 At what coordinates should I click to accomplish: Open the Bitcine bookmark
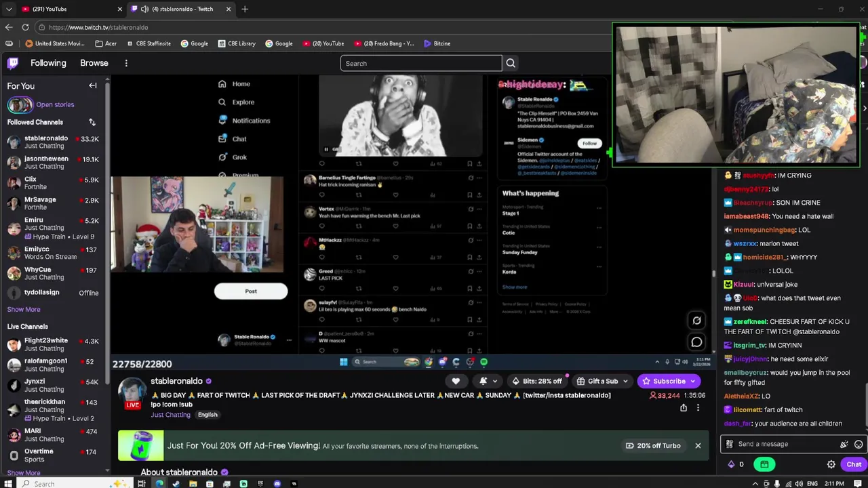pyautogui.click(x=437, y=43)
